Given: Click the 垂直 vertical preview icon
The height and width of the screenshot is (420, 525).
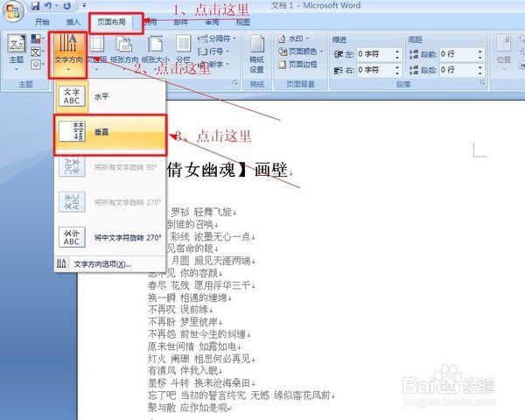Looking at the screenshot, I should point(72,131).
